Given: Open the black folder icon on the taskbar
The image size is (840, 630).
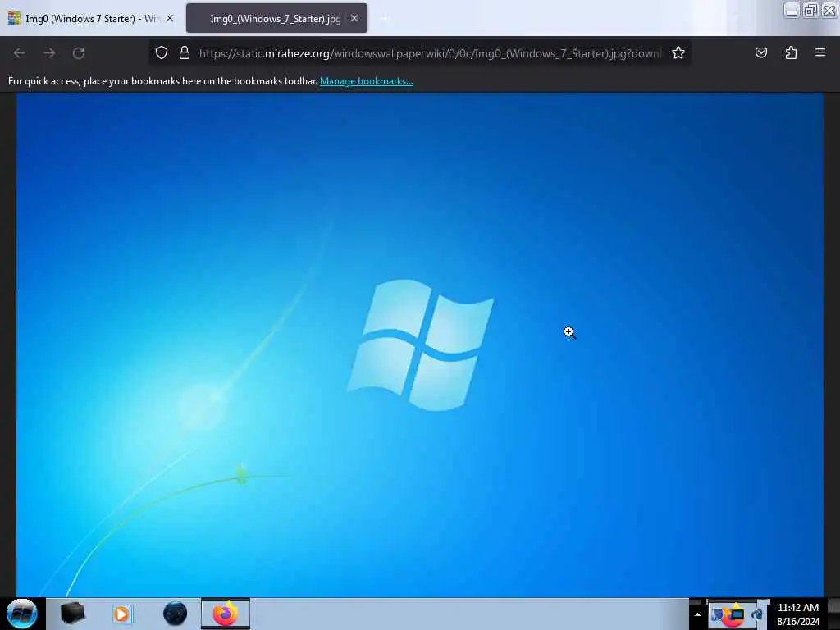Looking at the screenshot, I should click(72, 614).
